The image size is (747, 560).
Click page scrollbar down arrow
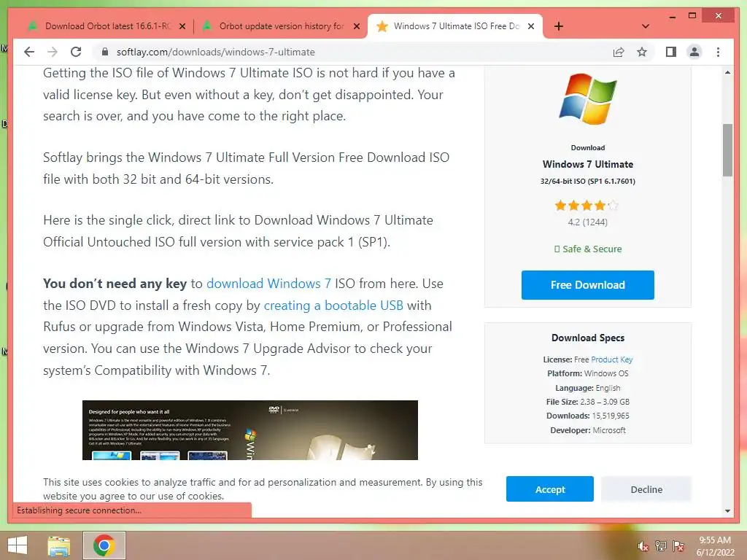[x=727, y=511]
